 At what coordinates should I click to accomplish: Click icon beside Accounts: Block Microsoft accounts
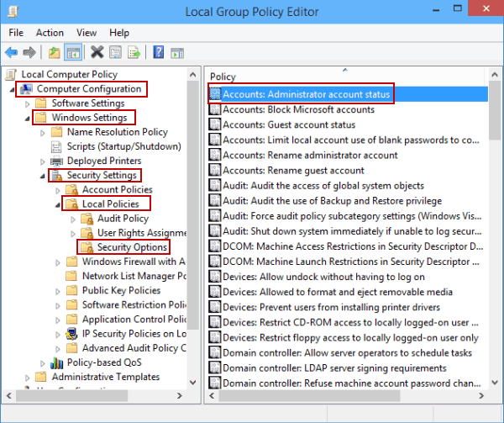pyautogui.click(x=215, y=109)
